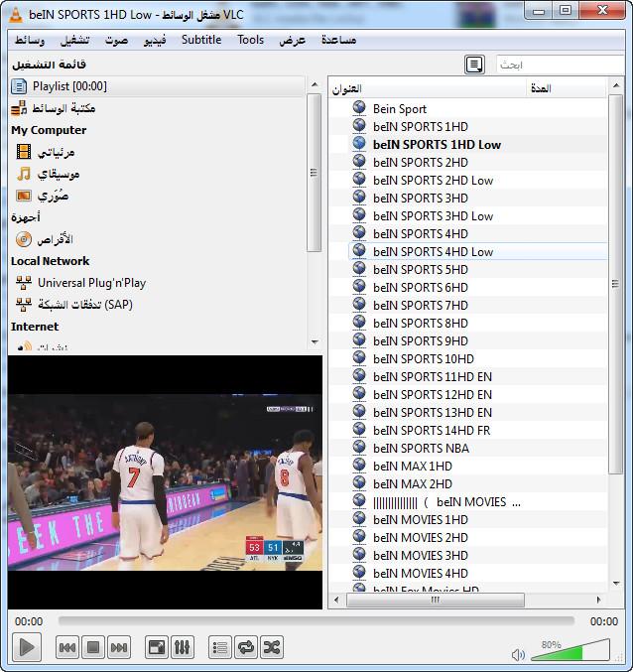The width and height of the screenshot is (633, 672).
Task: Click the playback seek bar
Action: (x=316, y=621)
